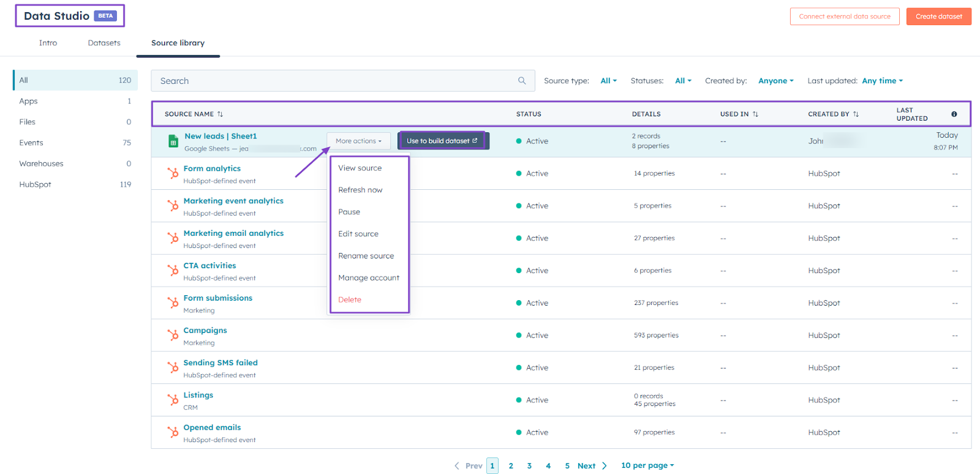Open the Sending SMS failed link
This screenshot has height=474, width=980.
pyautogui.click(x=221, y=363)
